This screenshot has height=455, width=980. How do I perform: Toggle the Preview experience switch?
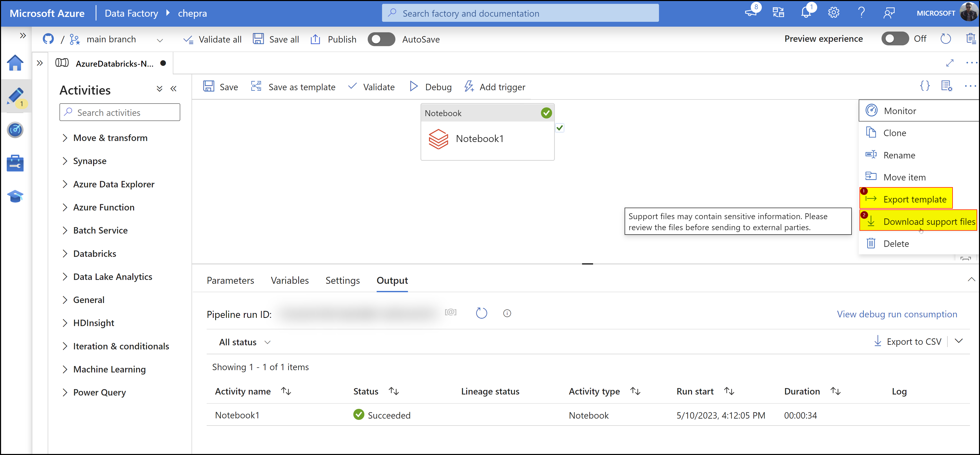[895, 39]
